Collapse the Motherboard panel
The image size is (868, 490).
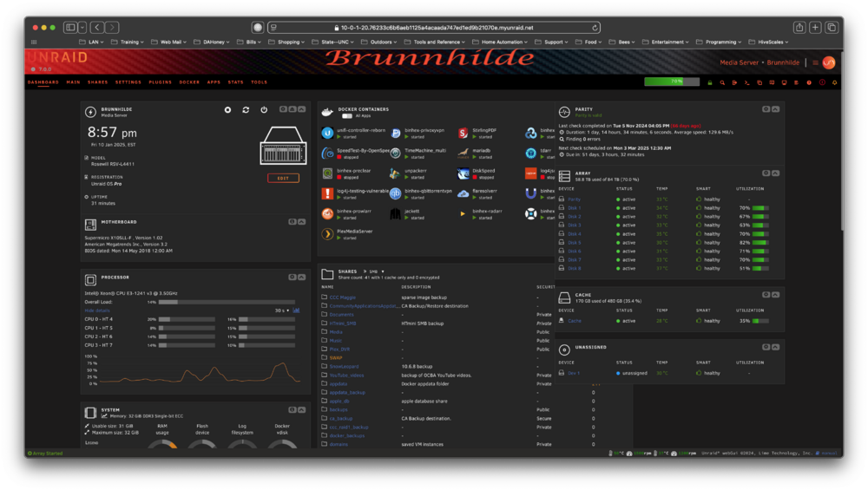[302, 222]
